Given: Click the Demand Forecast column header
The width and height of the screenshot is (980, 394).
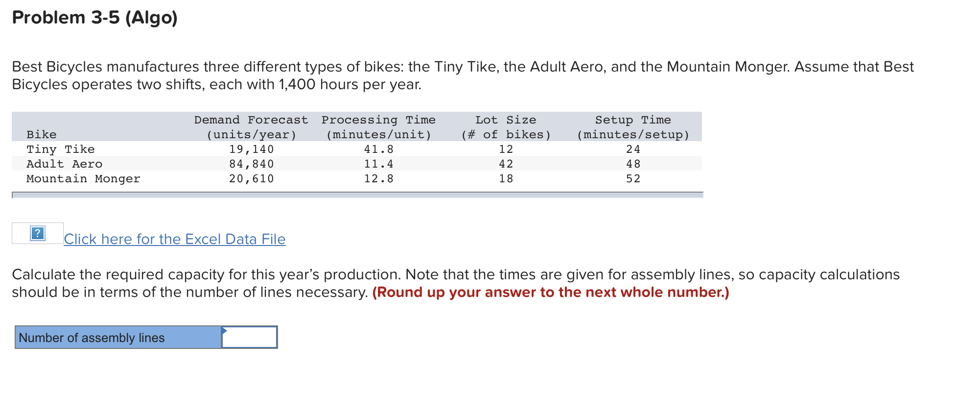Looking at the screenshot, I should point(251,126).
